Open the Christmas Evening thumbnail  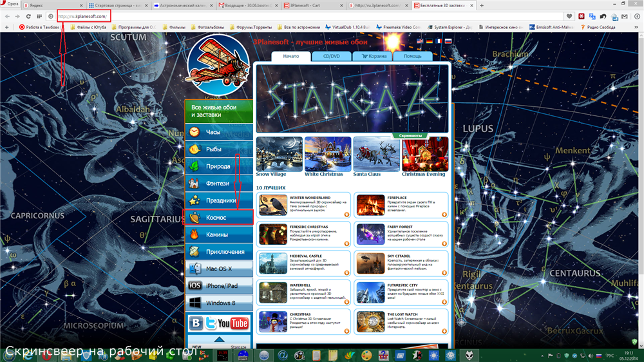click(425, 154)
